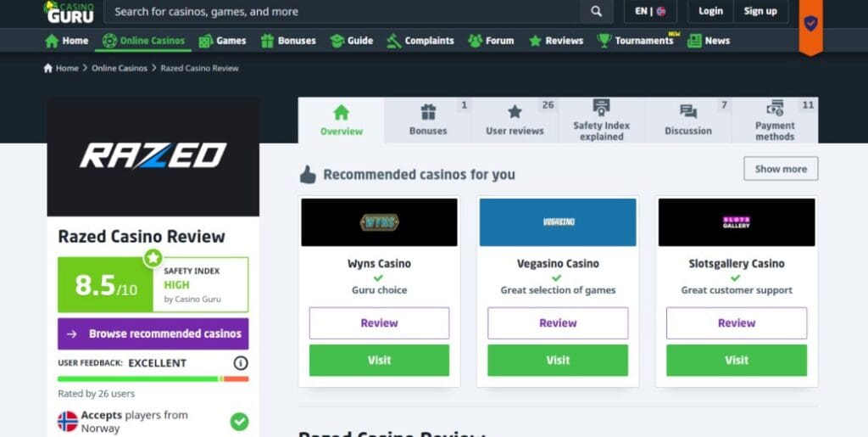Click the search casinos input field

click(342, 12)
